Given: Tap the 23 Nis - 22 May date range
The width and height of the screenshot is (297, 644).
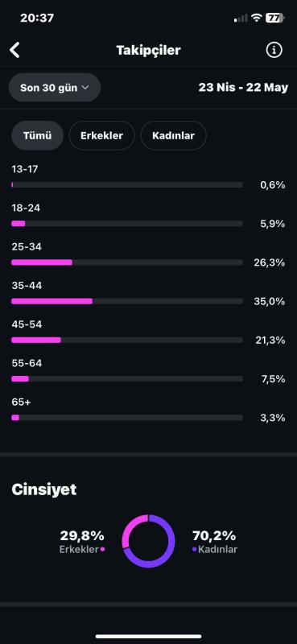Looking at the screenshot, I should pos(243,88).
